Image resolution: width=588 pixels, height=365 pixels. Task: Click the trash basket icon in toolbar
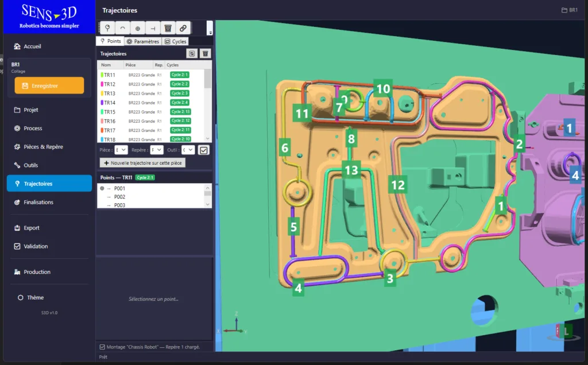168,28
